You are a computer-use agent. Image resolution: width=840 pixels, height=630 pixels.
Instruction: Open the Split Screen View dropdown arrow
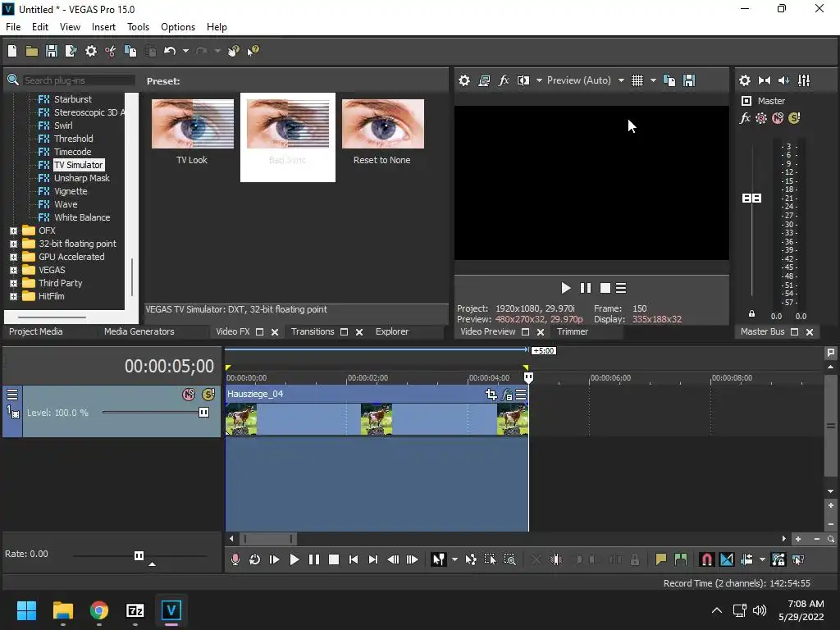[539, 80]
